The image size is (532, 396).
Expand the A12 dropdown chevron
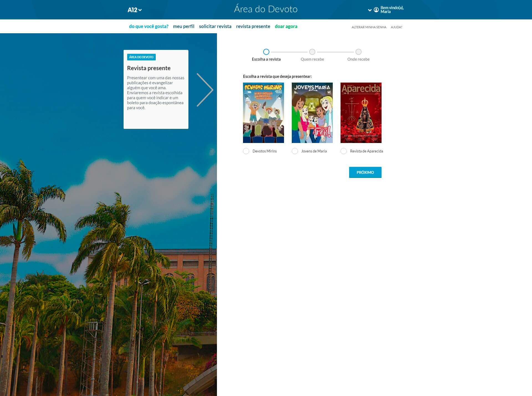click(140, 10)
